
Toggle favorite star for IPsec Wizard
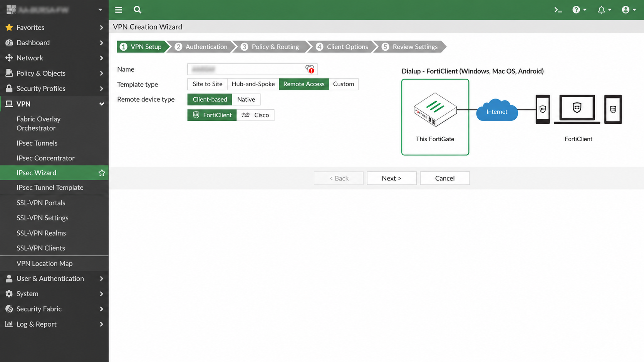point(102,173)
